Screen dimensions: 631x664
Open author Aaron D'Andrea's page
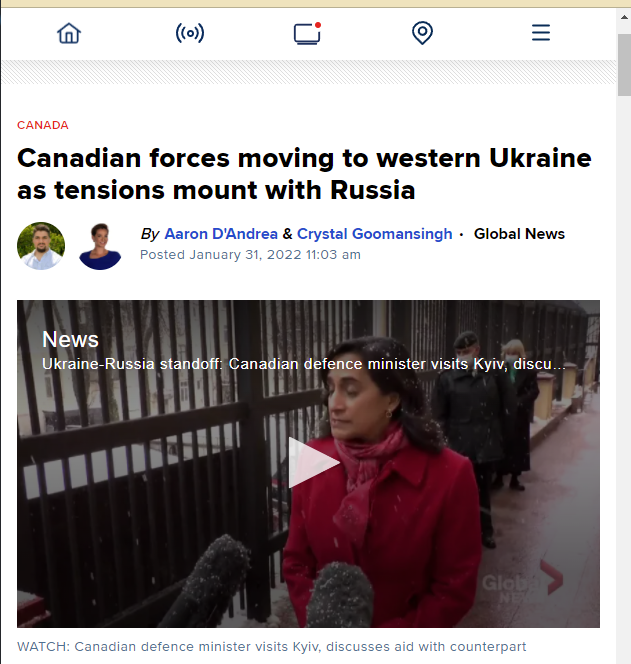pos(221,234)
